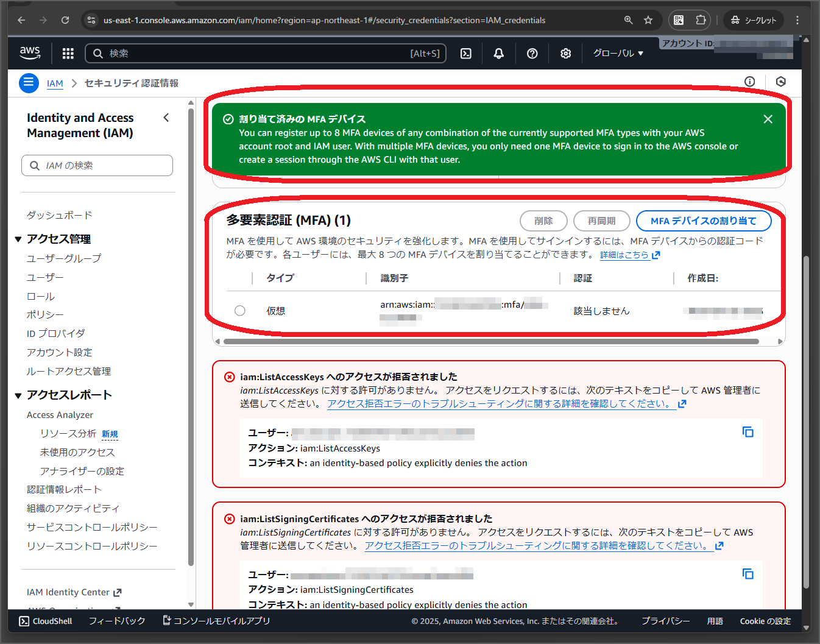Select the 仮想 MFA device radio button

coord(240,311)
